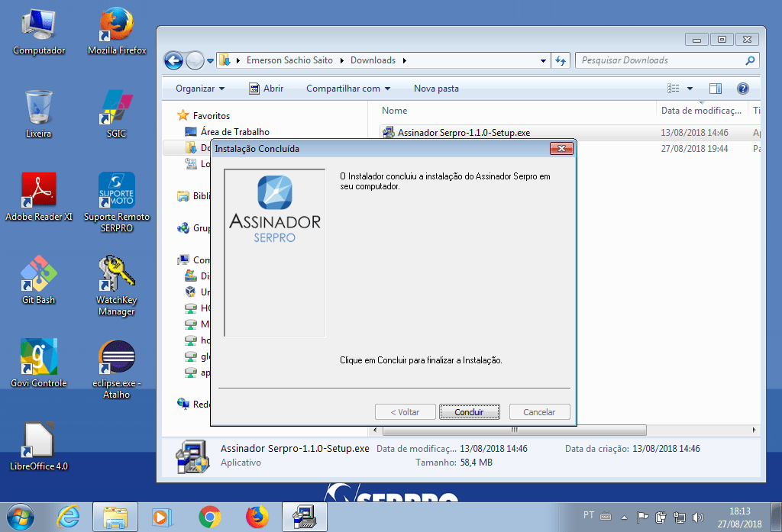Open Google Chrome from the taskbar
The image size is (782, 532).
coord(210,517)
